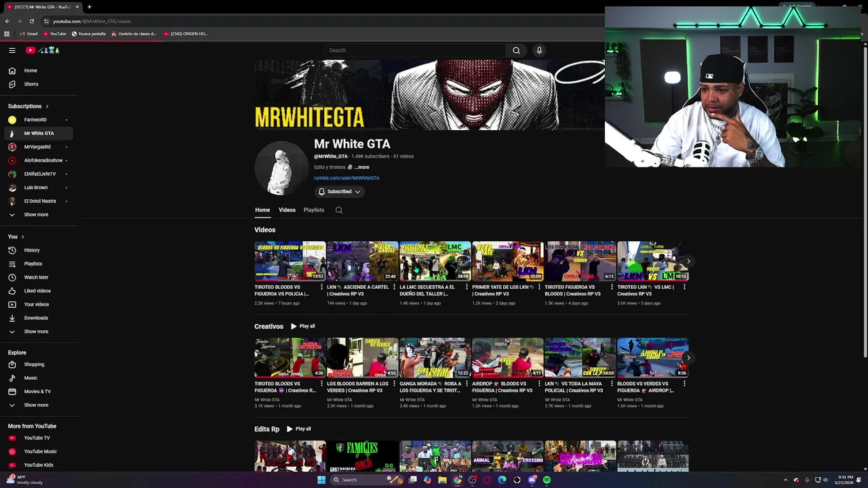This screenshot has width=868, height=488.
Task: Open Your videos
Action: coord(38,304)
